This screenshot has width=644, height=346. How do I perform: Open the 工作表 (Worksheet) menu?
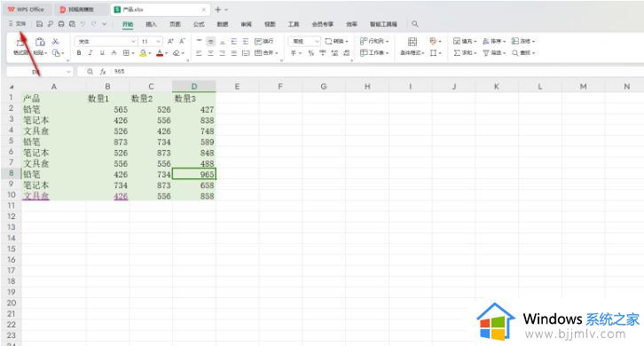[374, 52]
